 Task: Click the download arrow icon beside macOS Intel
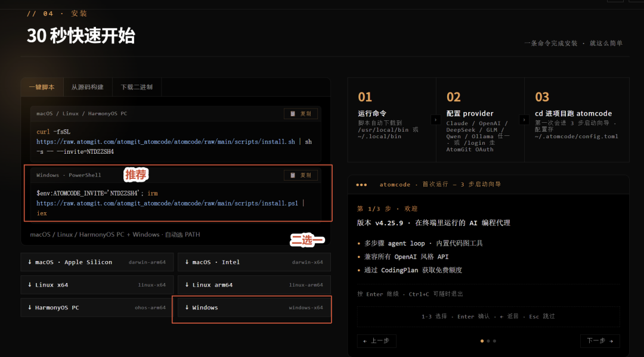(187, 262)
